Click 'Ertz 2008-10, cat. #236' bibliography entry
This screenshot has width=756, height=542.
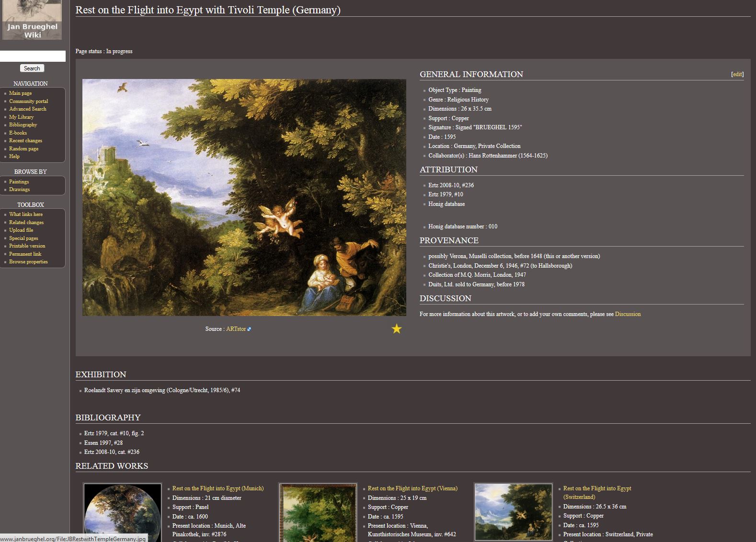112,452
